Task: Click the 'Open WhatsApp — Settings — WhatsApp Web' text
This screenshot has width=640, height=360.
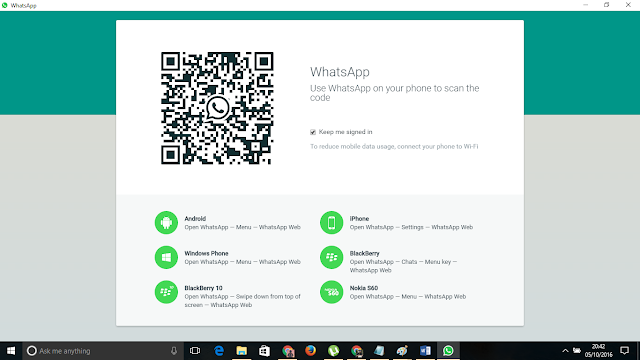Action: tap(411, 227)
